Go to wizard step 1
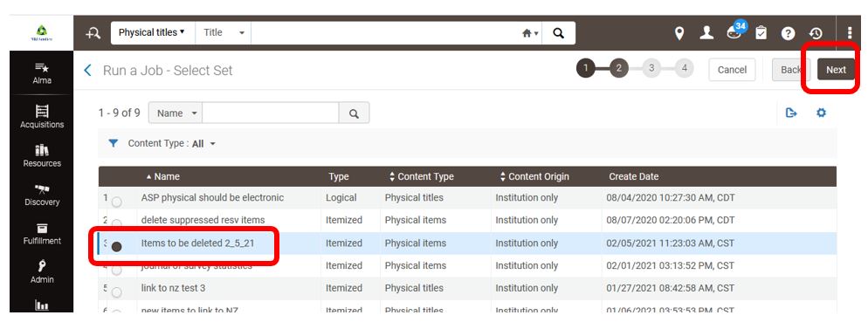 click(586, 69)
